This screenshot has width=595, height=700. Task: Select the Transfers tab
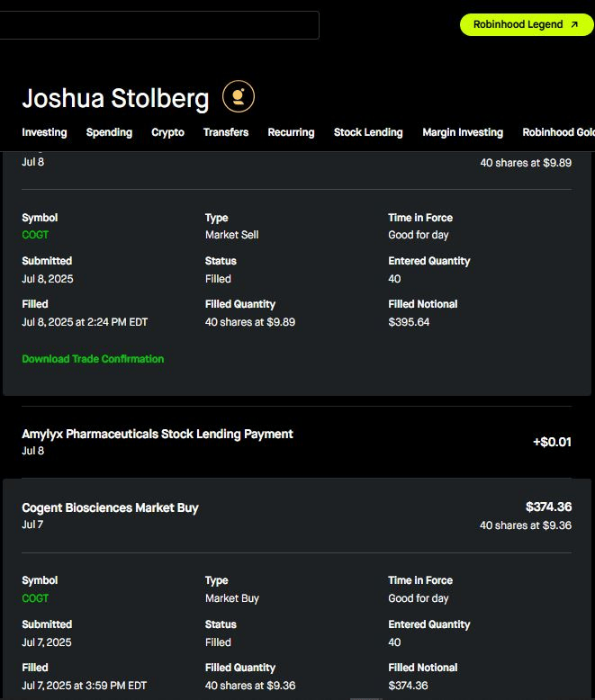click(226, 132)
